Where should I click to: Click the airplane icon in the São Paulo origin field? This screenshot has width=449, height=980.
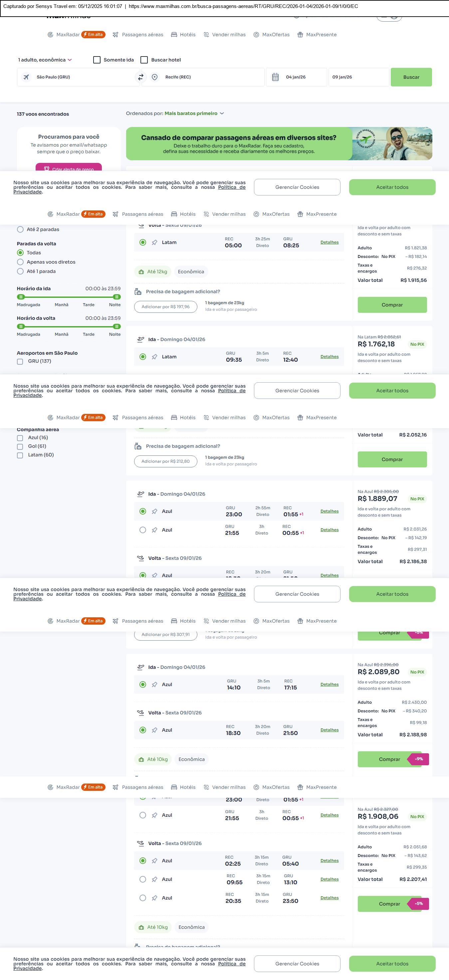point(26,77)
